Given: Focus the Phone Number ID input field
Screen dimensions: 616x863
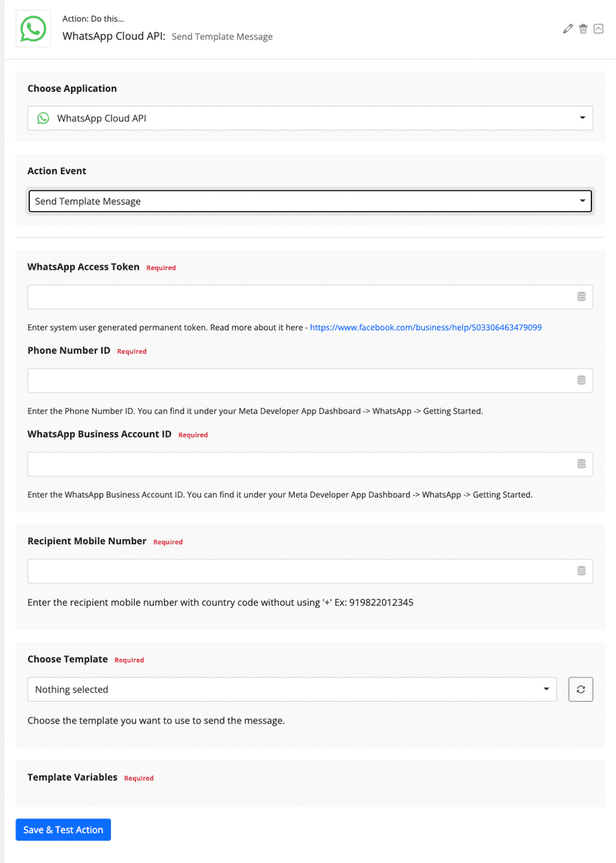Looking at the screenshot, I should tap(310, 381).
